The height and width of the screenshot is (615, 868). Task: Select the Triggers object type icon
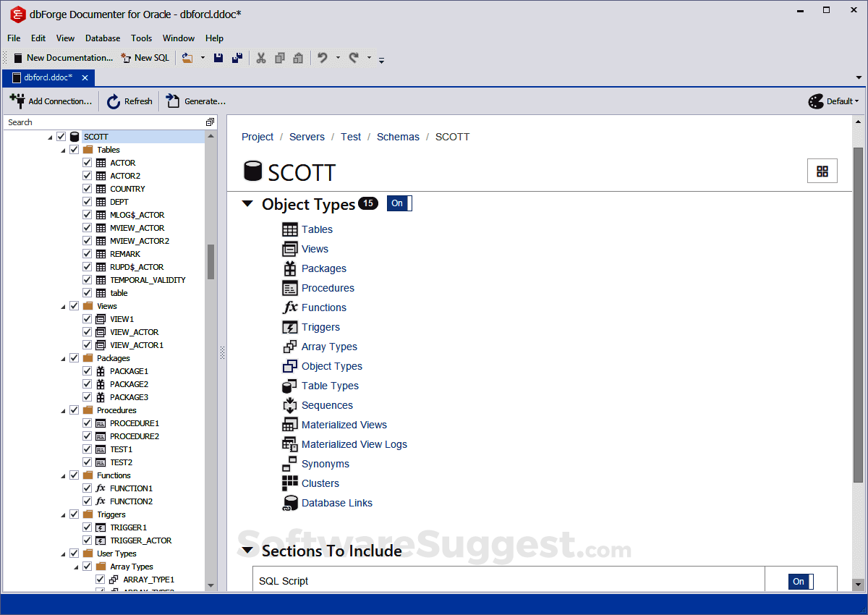[x=289, y=327]
